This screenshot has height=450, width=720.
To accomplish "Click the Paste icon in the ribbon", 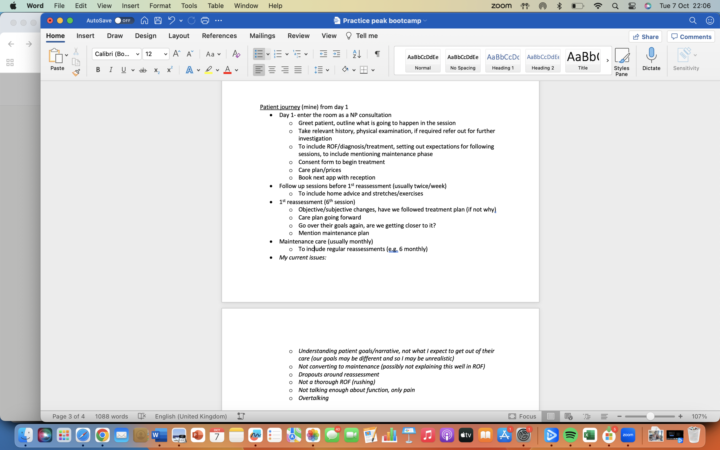I will [x=57, y=58].
